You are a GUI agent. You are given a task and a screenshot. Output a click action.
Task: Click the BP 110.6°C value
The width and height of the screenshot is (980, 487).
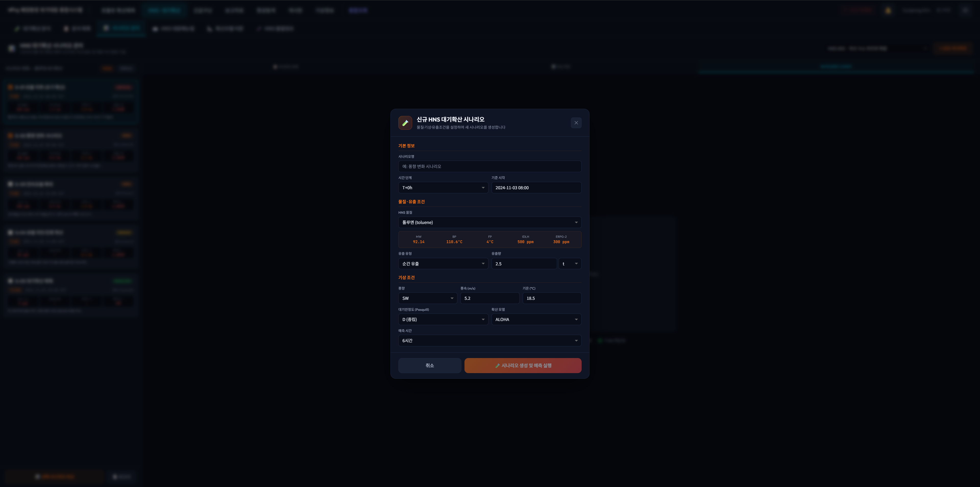(454, 242)
